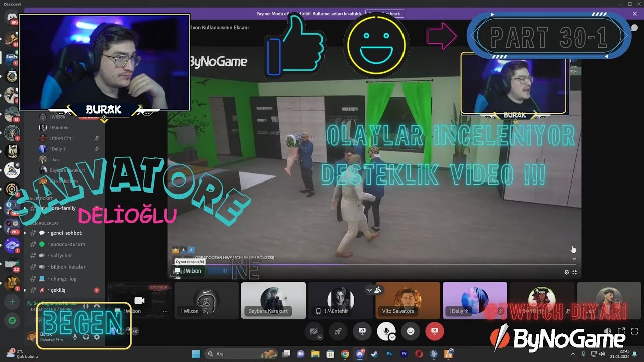Dismiss streamer mode banner with X
644x362 pixels.
click(x=634, y=14)
